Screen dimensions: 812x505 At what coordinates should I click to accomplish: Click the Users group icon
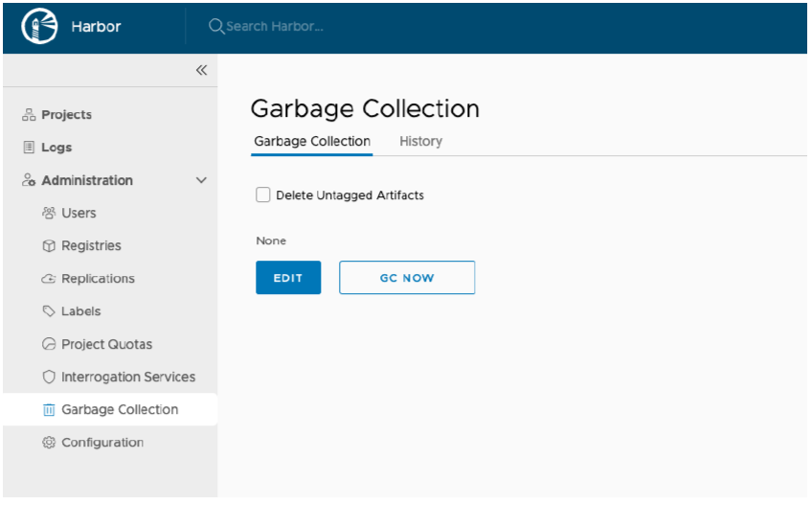[49, 213]
